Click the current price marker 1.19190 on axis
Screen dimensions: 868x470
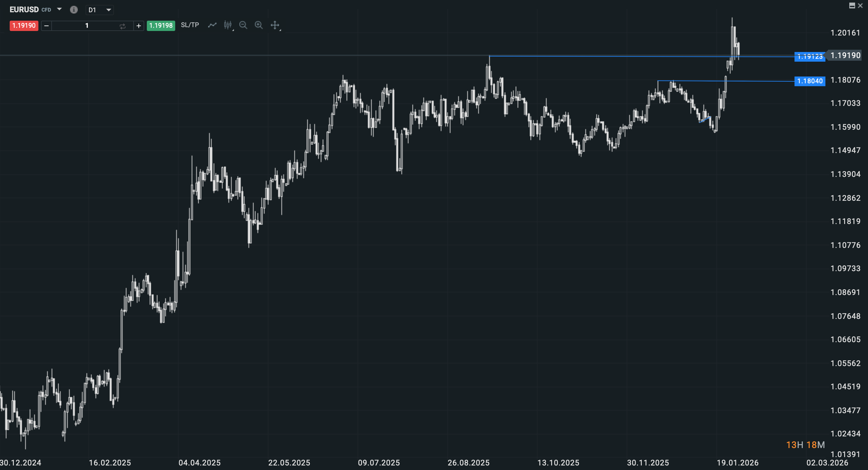tap(845, 56)
